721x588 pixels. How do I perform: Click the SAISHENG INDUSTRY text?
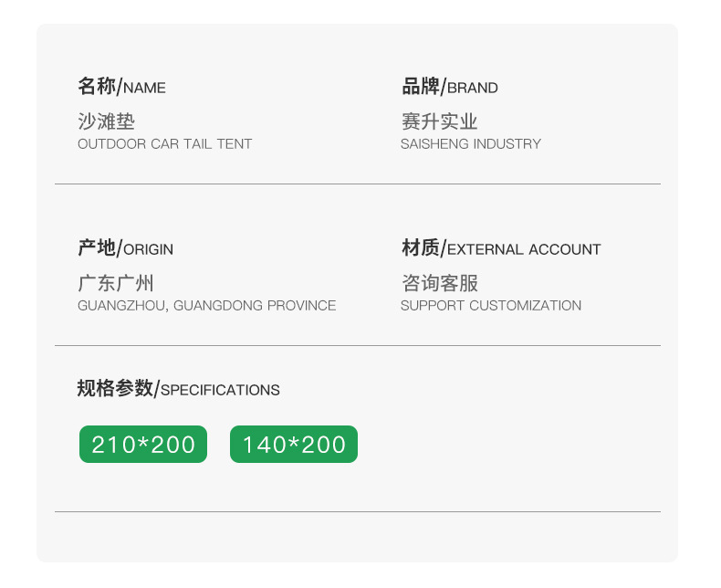(x=470, y=144)
